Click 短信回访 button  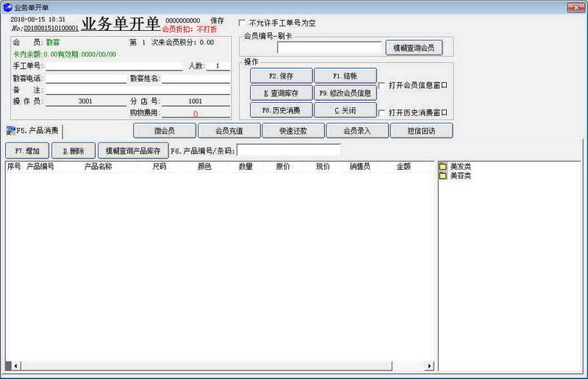[x=421, y=131]
